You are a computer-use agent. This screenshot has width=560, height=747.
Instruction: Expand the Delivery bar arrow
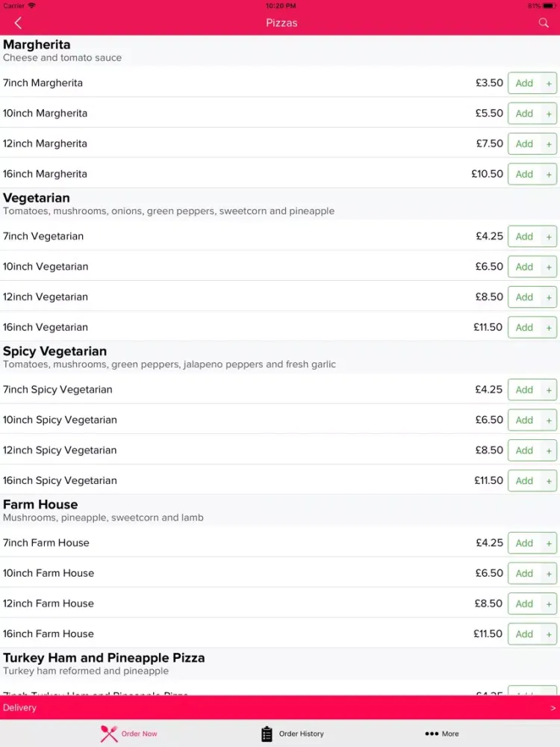coord(553,708)
